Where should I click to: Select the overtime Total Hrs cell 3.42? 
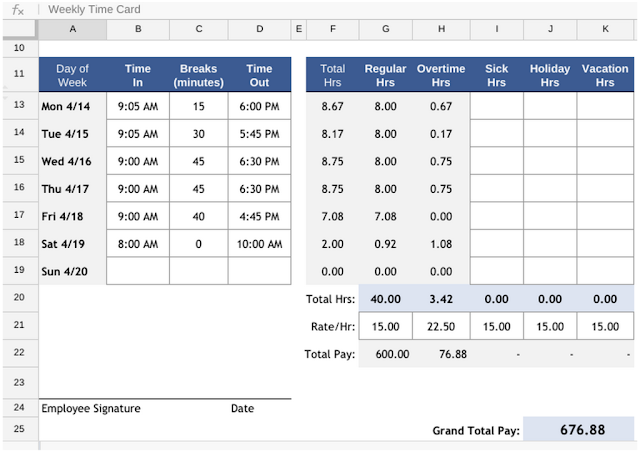click(x=441, y=299)
